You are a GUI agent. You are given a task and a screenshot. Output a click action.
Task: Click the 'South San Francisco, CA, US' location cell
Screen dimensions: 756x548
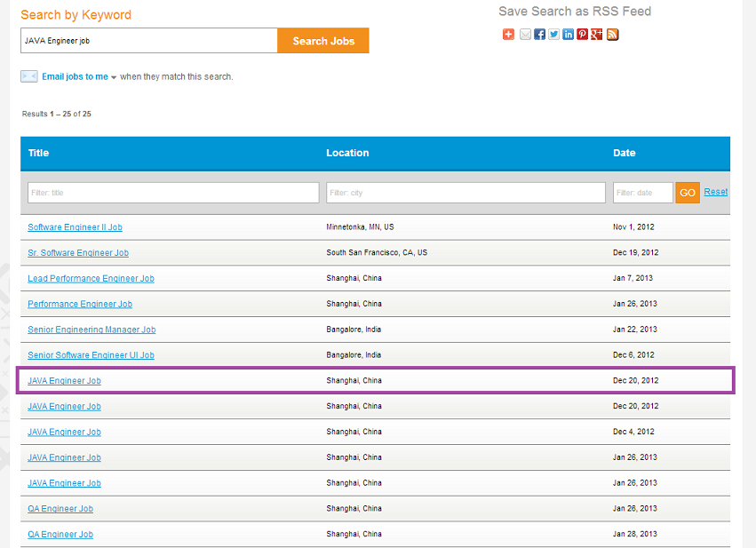[x=377, y=252]
